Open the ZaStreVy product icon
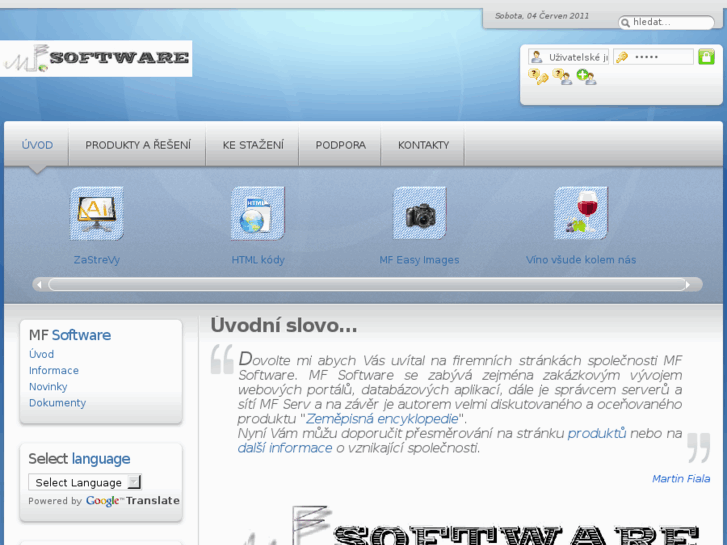Screen dimensions: 727x545 96,213
